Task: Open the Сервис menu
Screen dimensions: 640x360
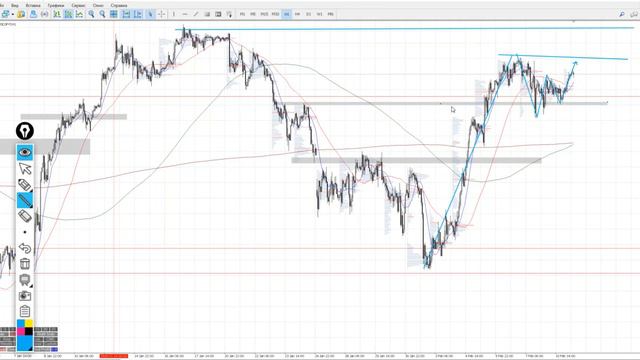Action: (x=78, y=5)
